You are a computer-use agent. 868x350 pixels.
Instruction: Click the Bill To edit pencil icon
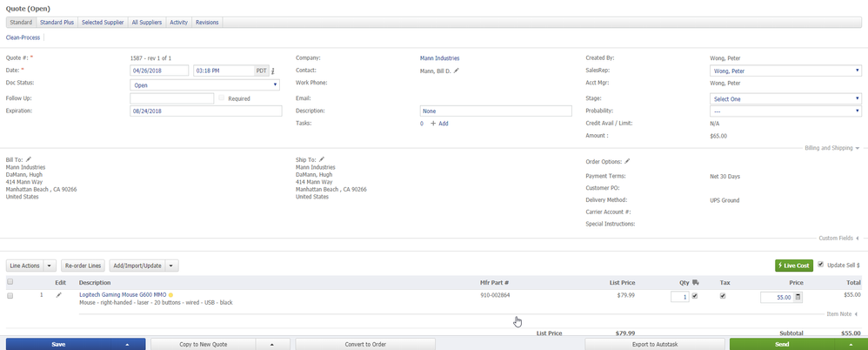tap(29, 160)
